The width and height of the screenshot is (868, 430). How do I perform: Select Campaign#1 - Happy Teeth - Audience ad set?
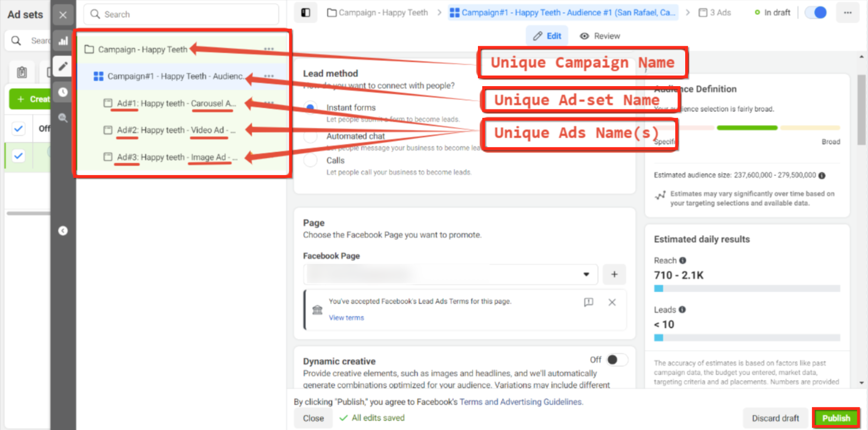[x=176, y=76]
